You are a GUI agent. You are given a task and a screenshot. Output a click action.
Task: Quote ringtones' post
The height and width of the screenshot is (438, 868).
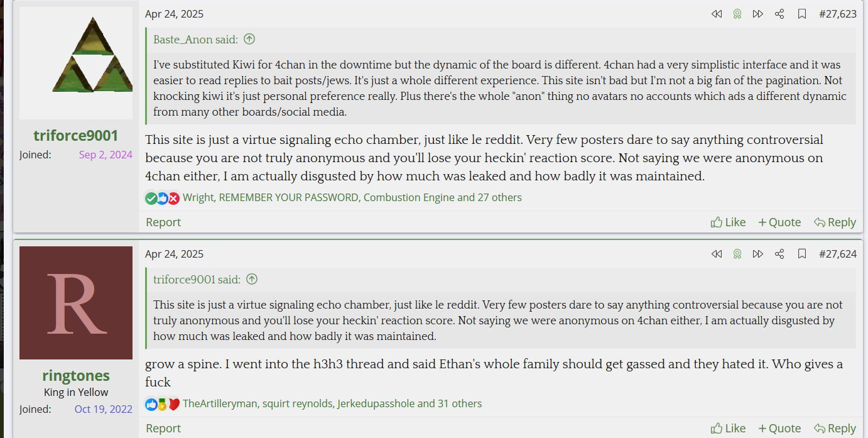(x=779, y=428)
